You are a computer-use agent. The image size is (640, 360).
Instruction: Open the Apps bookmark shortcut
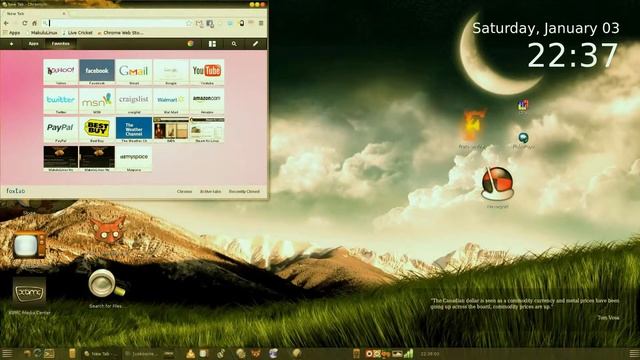tap(12, 33)
